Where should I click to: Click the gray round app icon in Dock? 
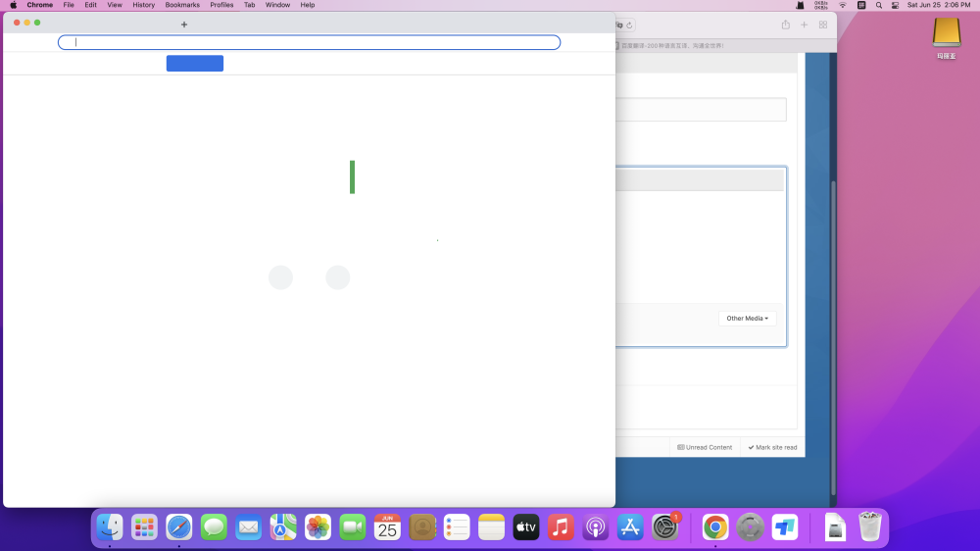point(750,527)
